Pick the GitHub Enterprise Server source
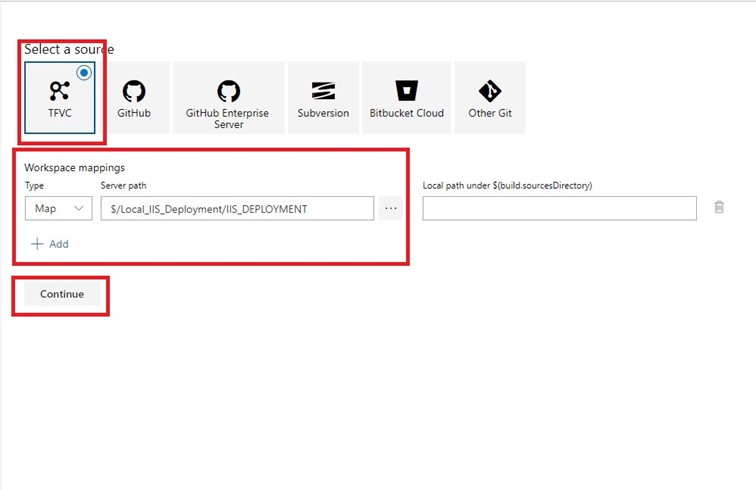 coord(228,98)
